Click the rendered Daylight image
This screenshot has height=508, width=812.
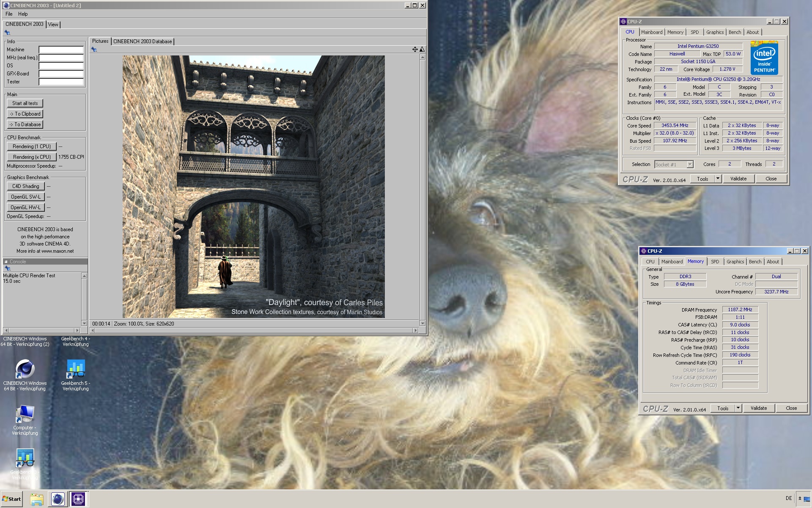coord(254,187)
